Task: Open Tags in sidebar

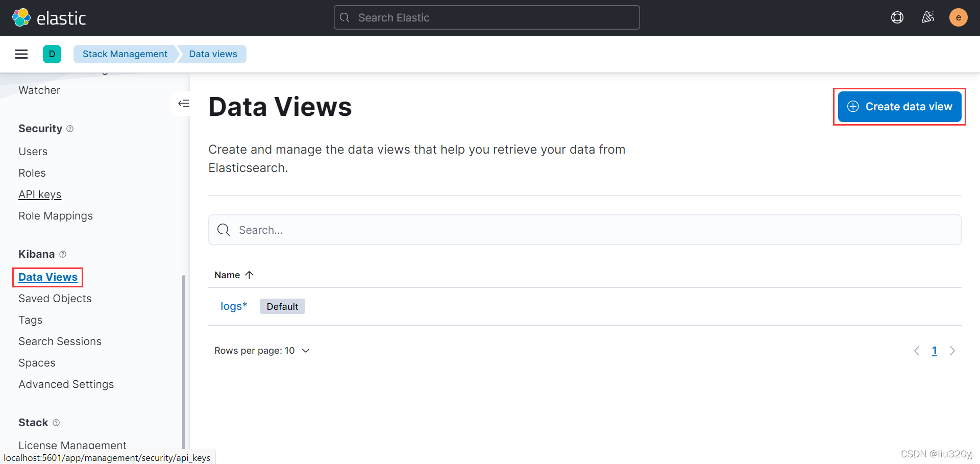Action: (x=31, y=320)
